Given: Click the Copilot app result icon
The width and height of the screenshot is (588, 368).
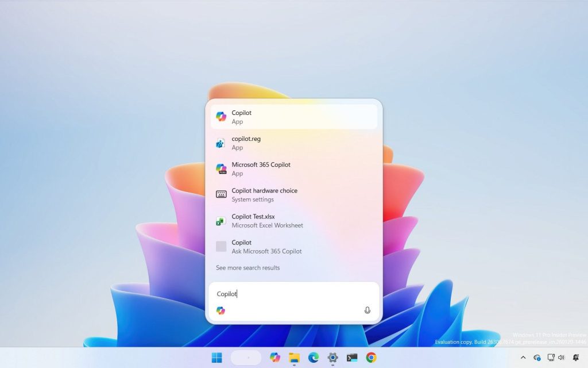Looking at the screenshot, I should [221, 116].
